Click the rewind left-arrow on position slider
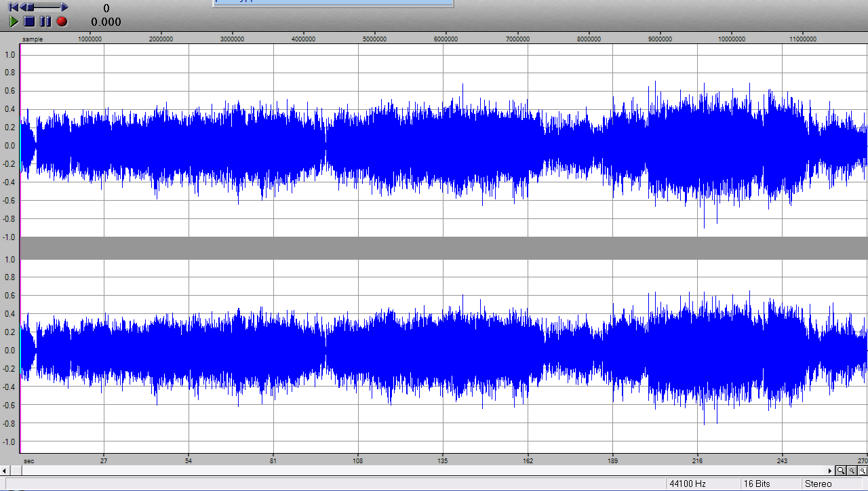The height and width of the screenshot is (491, 868). tap(23, 7)
